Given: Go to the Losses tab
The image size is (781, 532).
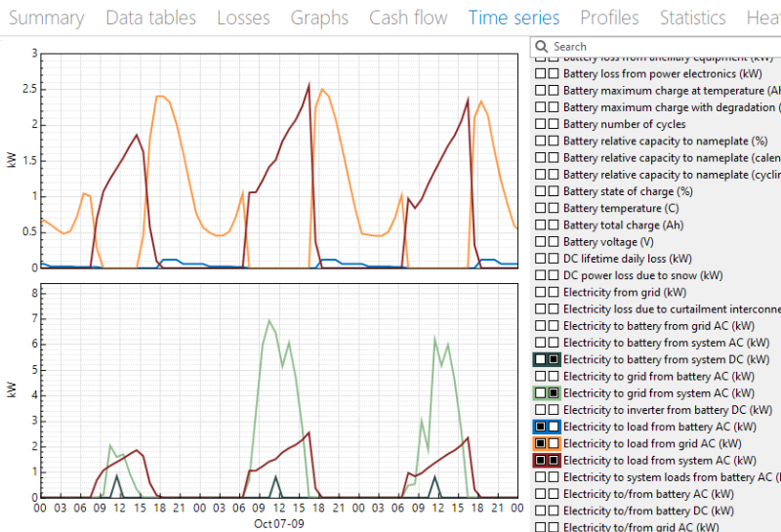Looking at the screenshot, I should click(243, 18).
